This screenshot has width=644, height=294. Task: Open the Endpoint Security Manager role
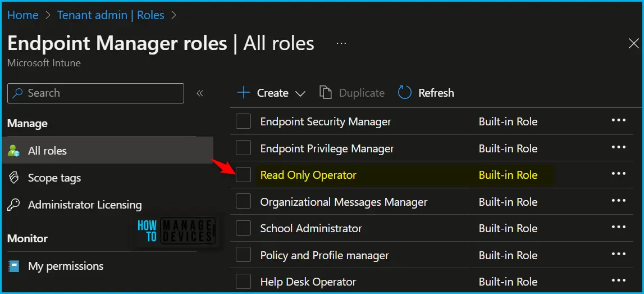(326, 122)
